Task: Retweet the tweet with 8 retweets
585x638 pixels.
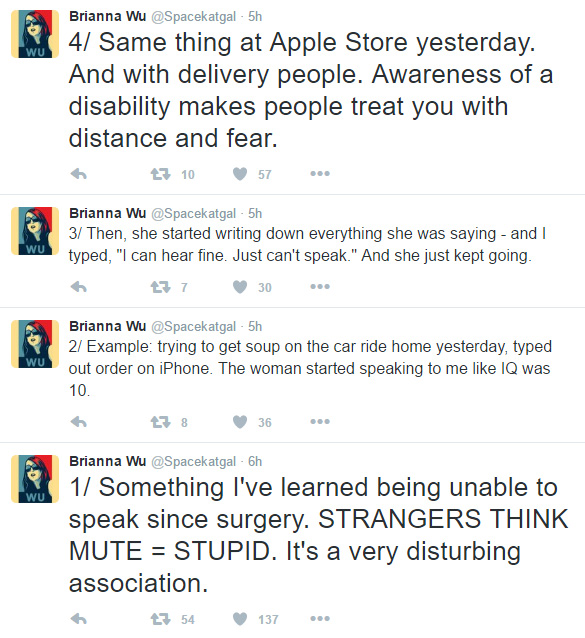Action: 161,422
